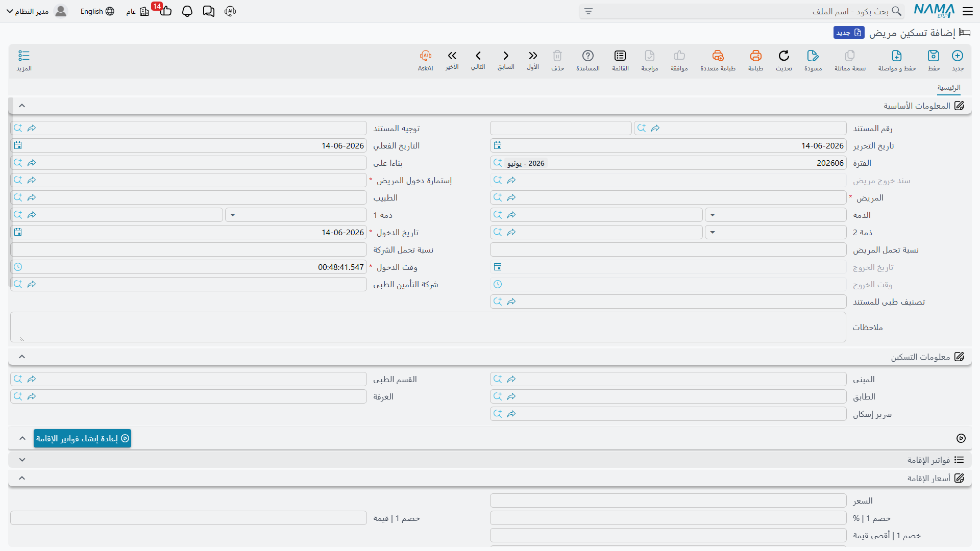Click lookup search icon for المريض field
980x551 pixels.
click(x=498, y=197)
